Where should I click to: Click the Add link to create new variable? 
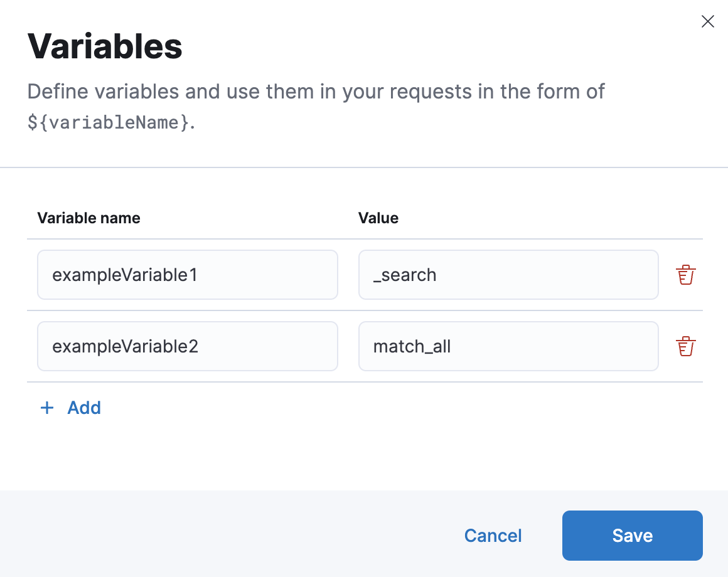tap(84, 408)
